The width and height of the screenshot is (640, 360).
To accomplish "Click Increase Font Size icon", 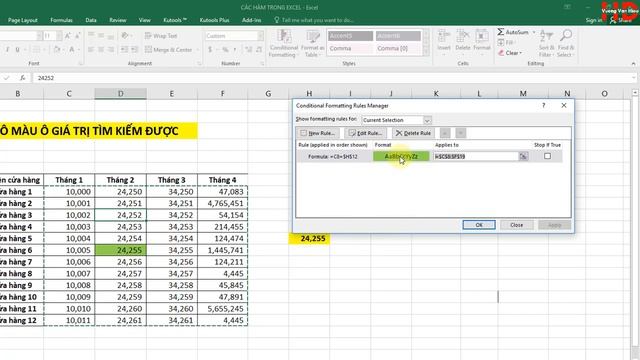I will pos(68,36).
